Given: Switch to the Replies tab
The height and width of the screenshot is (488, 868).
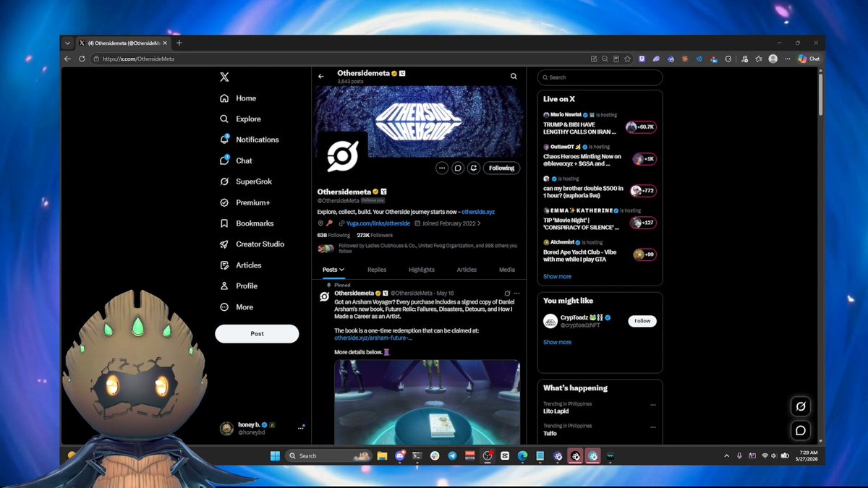Looking at the screenshot, I should point(377,270).
